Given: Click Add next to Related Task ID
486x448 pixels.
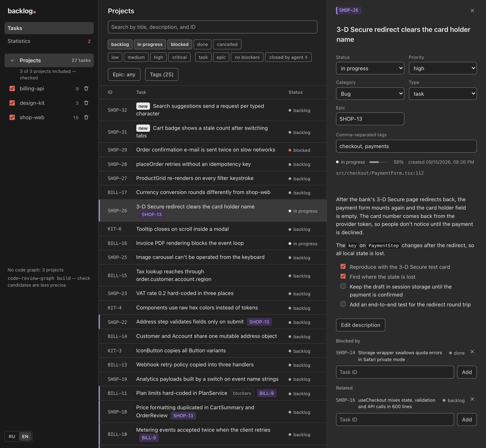Looking at the screenshot, I should tap(467, 419).
